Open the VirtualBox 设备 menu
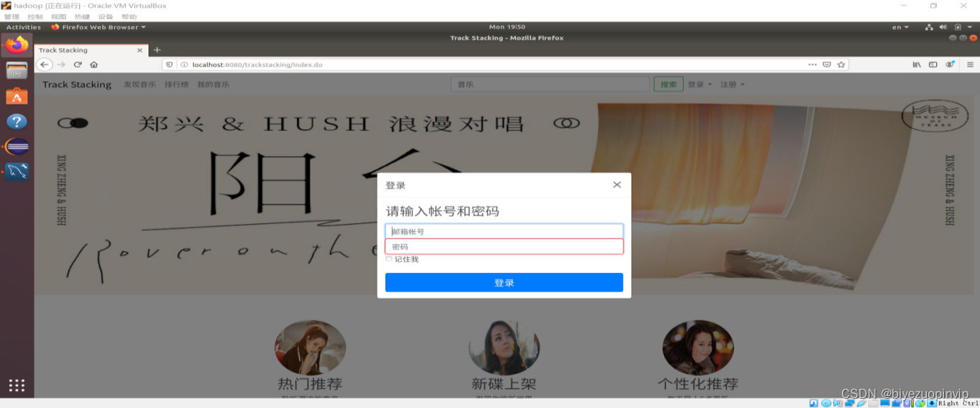Viewport: 980px width, 408px height. pyautogui.click(x=105, y=16)
